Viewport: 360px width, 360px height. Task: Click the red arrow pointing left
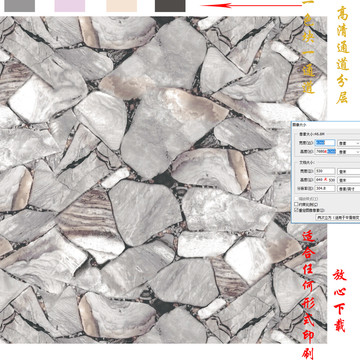(x=251, y=5)
